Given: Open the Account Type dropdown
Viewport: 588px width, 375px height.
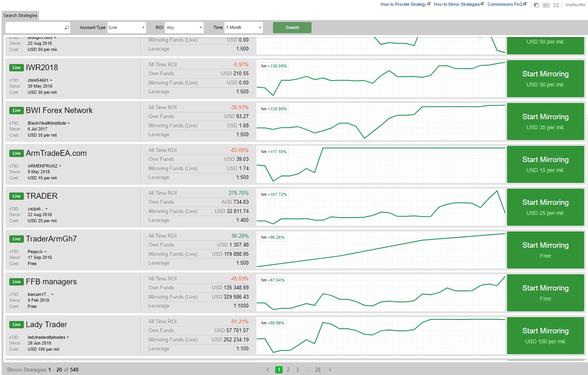Looking at the screenshot, I should click(126, 28).
